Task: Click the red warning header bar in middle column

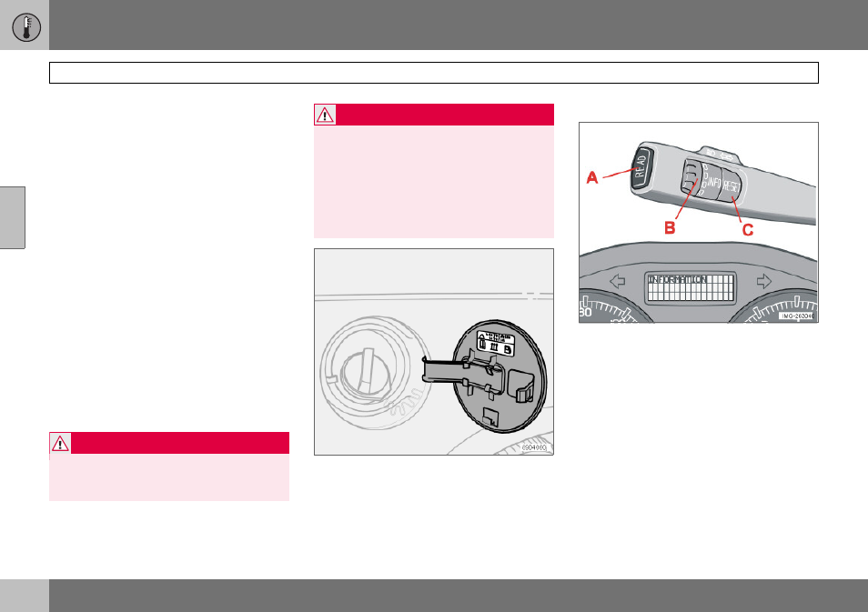Action: pos(434,115)
